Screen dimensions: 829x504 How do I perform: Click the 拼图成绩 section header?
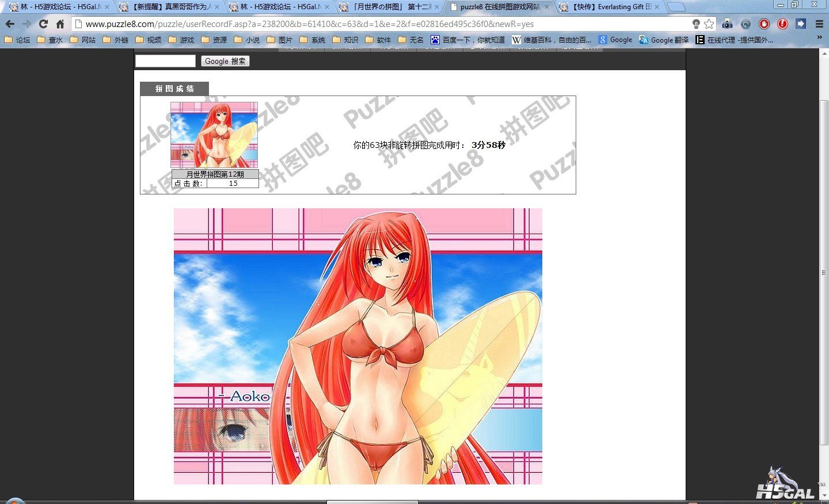[174, 89]
